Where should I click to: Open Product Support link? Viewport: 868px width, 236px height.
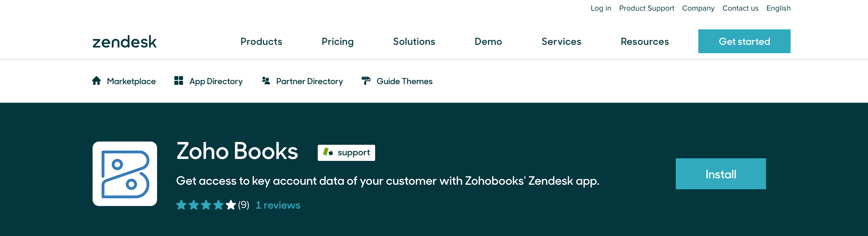point(646,8)
